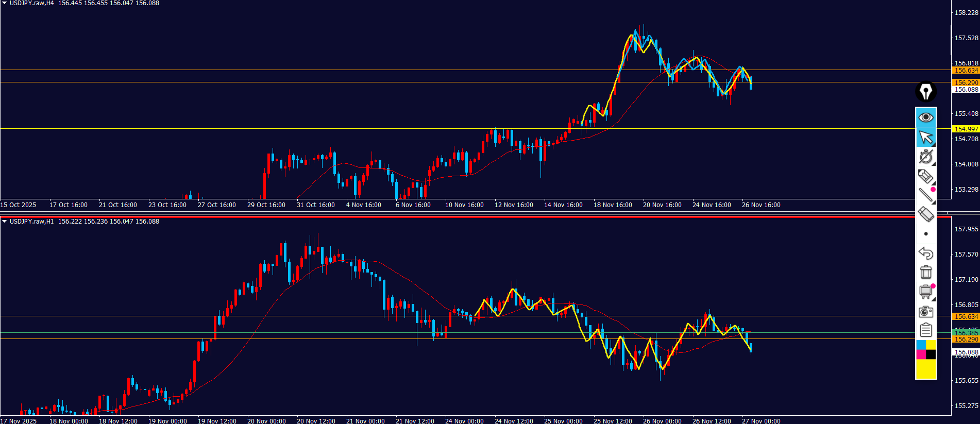
Task: Select the pencil drawing tool
Action: point(925,176)
